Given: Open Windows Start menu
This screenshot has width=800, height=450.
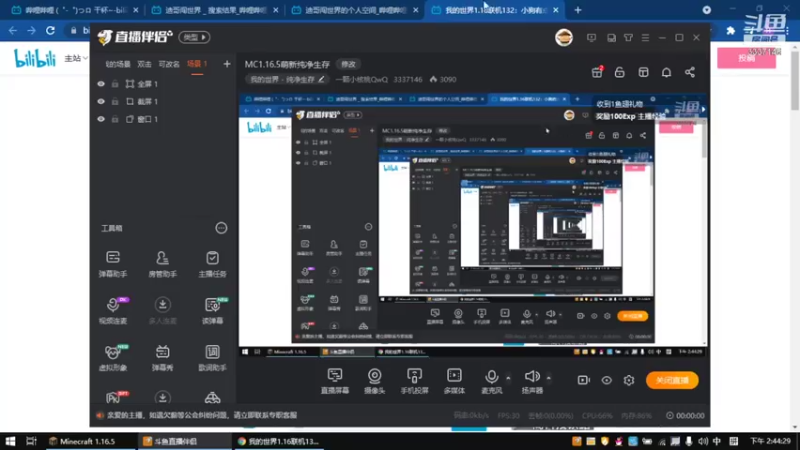Looking at the screenshot, I should pyautogui.click(x=10, y=441).
